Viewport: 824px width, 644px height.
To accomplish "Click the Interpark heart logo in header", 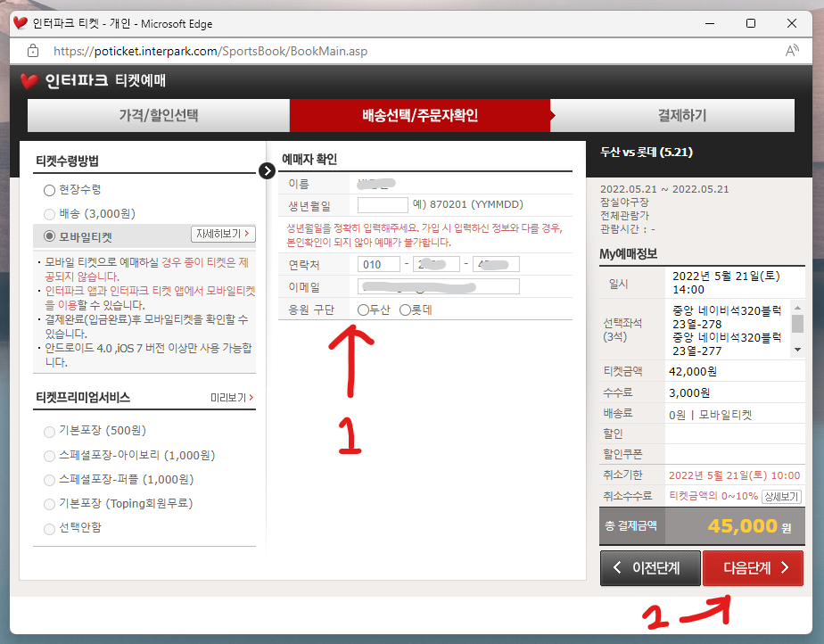I will coord(29,81).
